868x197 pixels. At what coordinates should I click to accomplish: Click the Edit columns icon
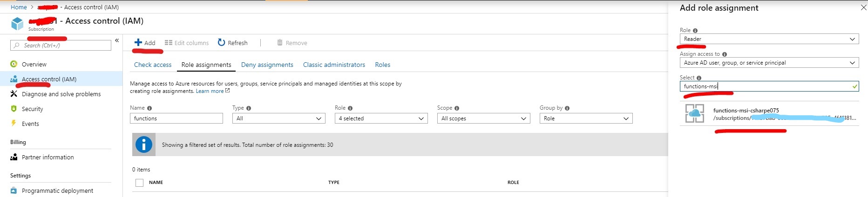[169, 43]
